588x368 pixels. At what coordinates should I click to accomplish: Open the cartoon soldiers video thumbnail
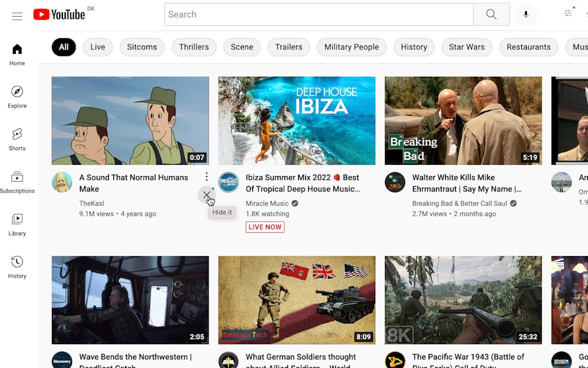point(130,121)
